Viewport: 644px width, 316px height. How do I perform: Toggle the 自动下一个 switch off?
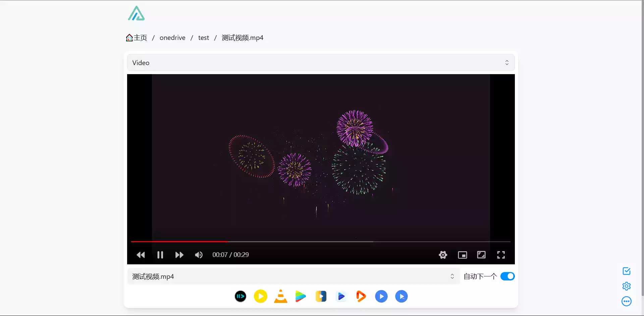[507, 276]
